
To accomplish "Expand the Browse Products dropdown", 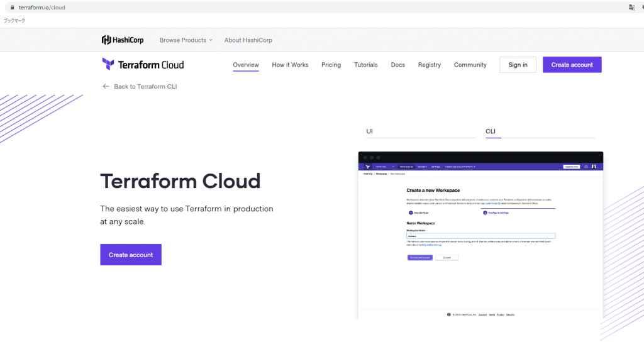I will coord(186,40).
